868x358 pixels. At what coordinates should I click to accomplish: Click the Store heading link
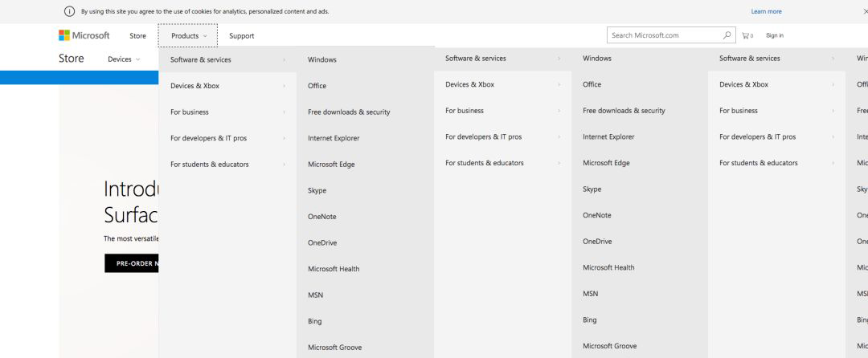coord(71,59)
